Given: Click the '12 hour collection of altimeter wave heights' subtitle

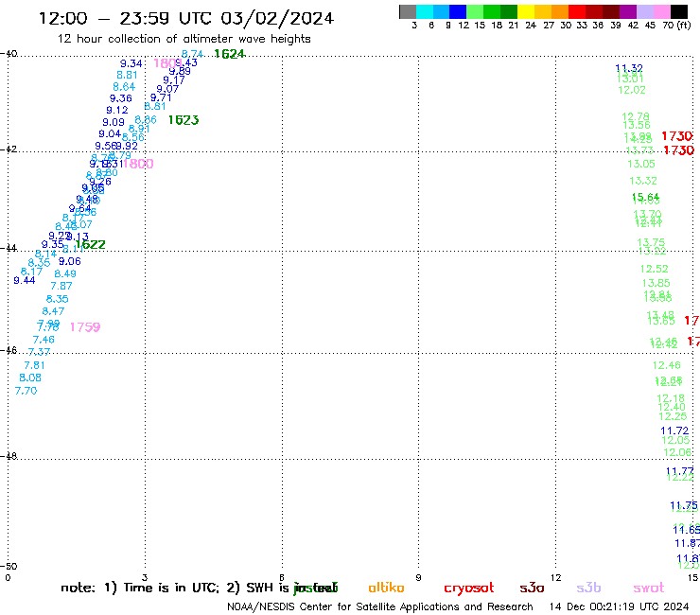Looking at the screenshot, I should [x=184, y=39].
